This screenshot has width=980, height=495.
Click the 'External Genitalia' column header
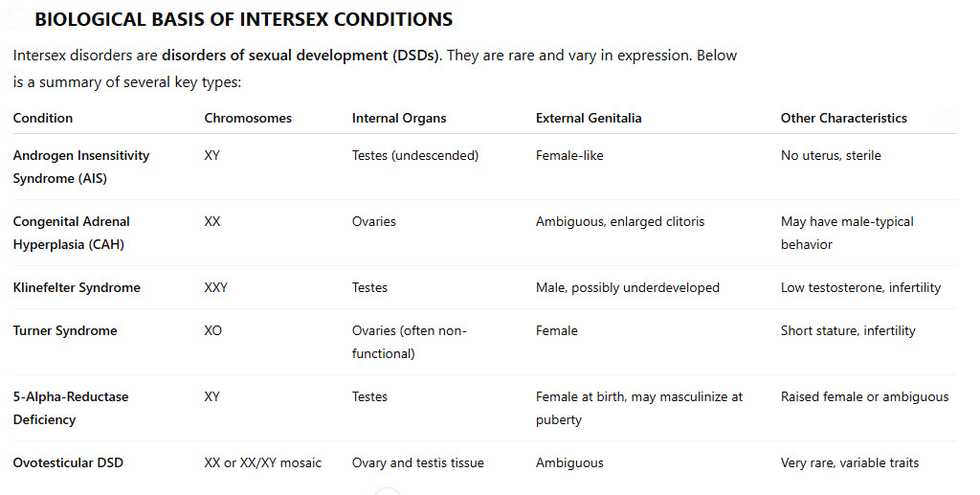coord(589,118)
